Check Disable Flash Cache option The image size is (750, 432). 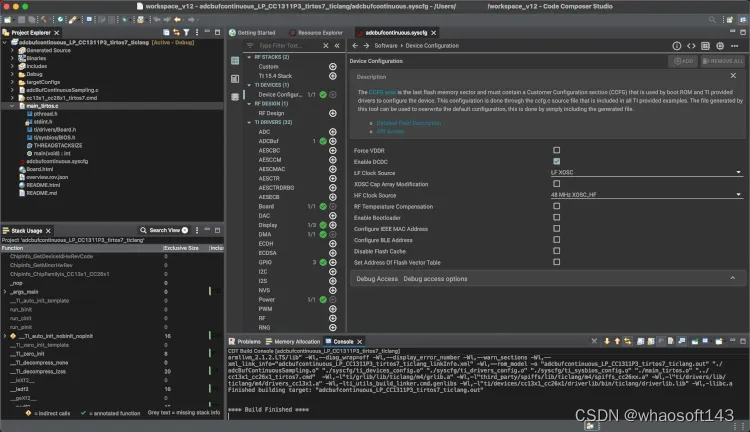point(556,251)
